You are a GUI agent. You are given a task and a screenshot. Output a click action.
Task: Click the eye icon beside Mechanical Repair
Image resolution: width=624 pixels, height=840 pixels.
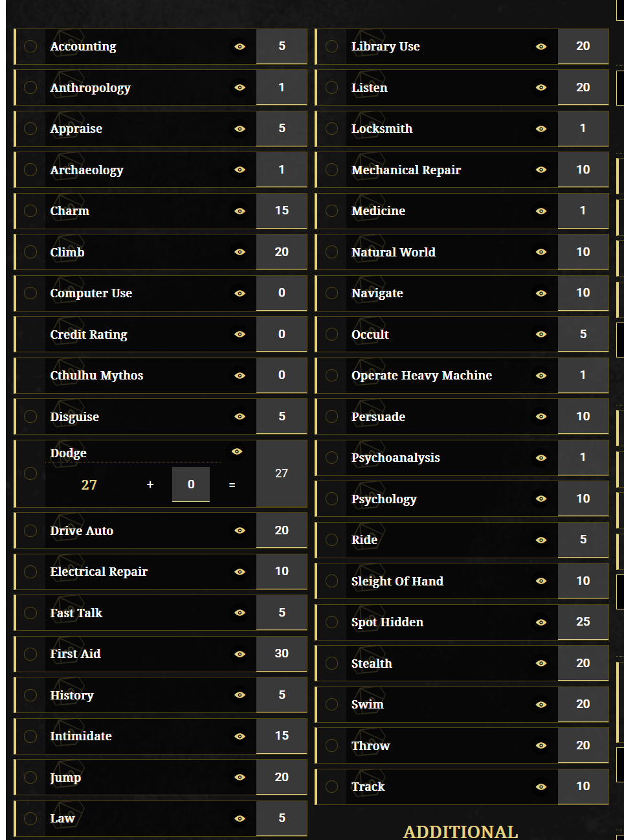541,170
